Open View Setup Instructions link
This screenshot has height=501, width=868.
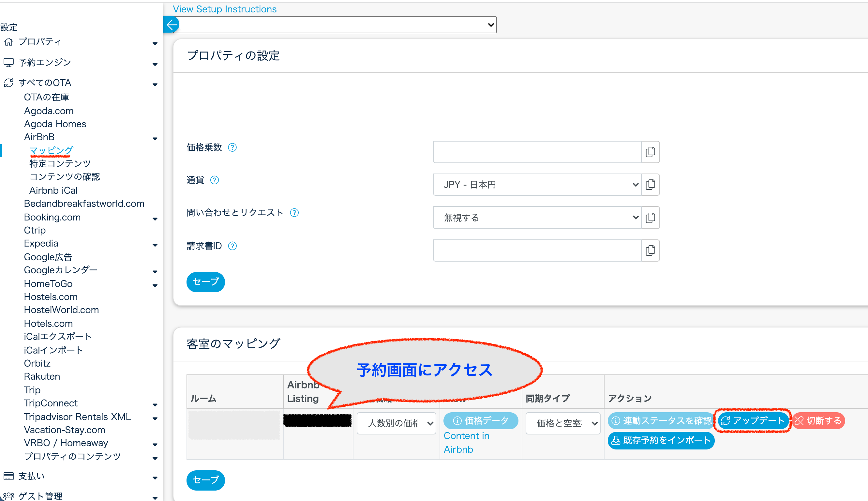click(x=225, y=9)
